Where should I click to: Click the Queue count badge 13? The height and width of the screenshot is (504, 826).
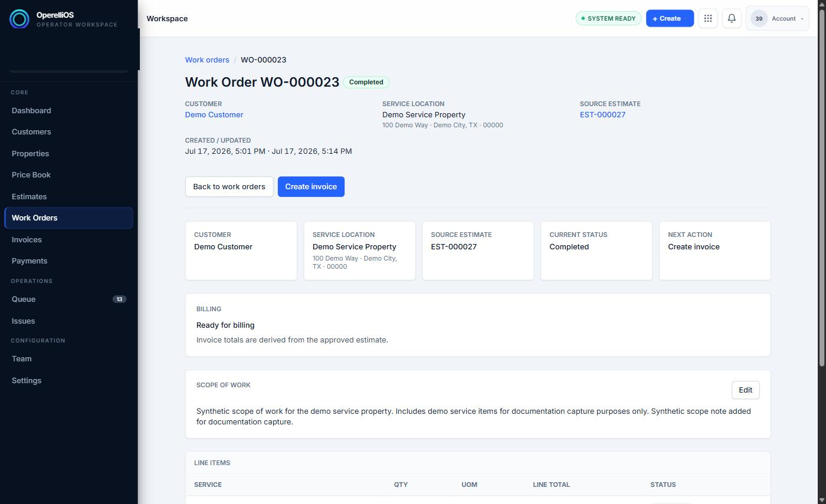(x=119, y=299)
